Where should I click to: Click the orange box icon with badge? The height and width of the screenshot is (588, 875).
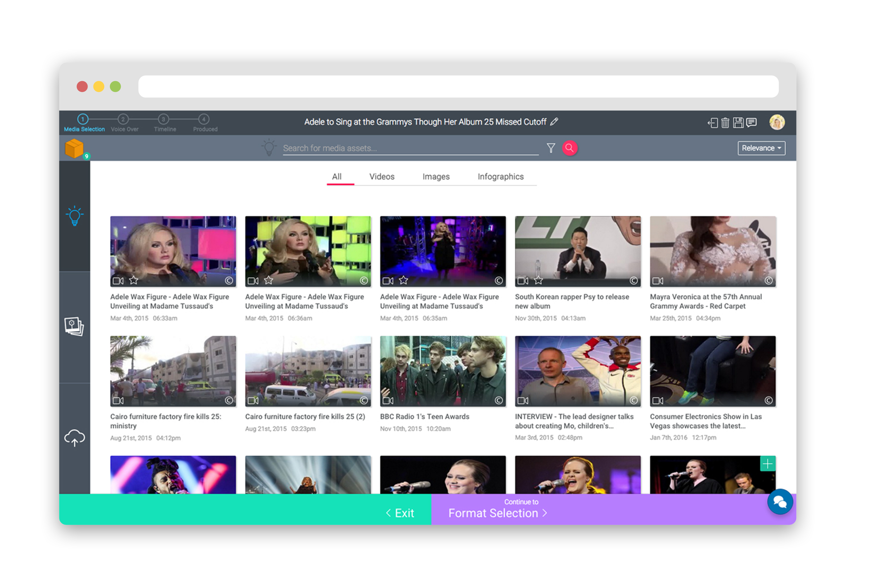click(75, 148)
